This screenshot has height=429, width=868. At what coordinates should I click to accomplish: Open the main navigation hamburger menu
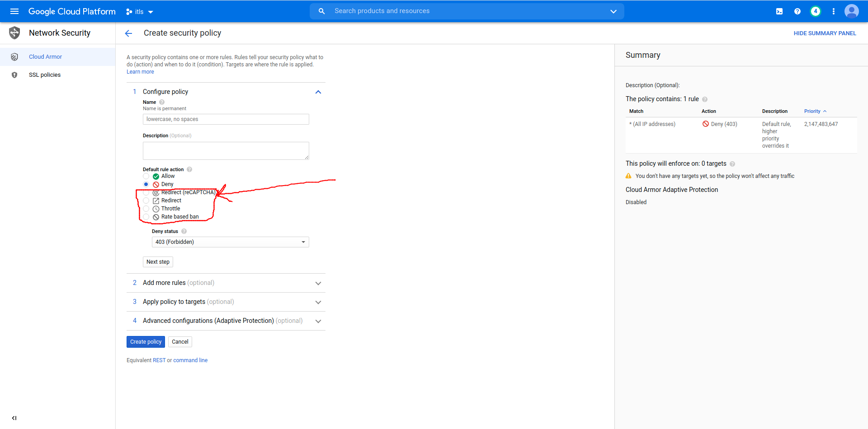click(14, 11)
